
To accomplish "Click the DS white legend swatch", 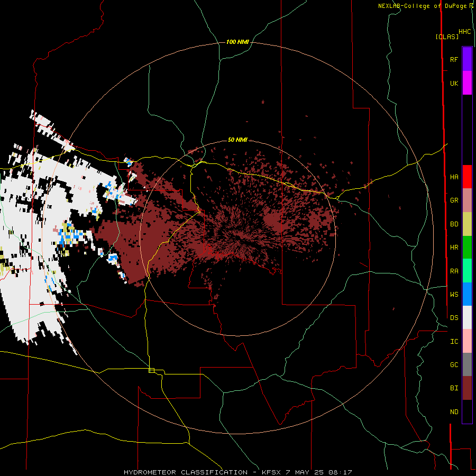I will click(467, 317).
